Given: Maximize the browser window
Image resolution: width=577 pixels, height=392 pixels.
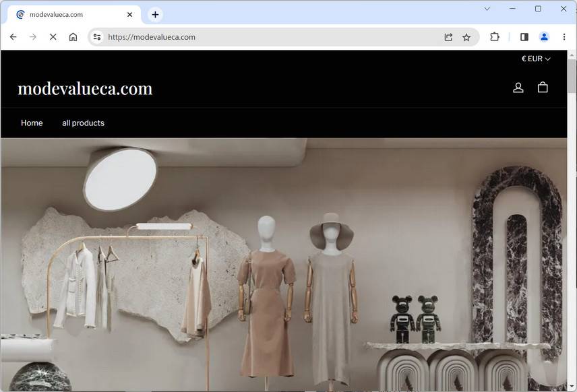Looking at the screenshot, I should [538, 9].
